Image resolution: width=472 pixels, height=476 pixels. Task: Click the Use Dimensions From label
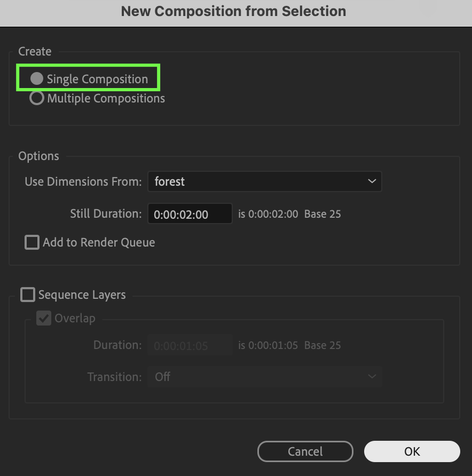(x=83, y=181)
